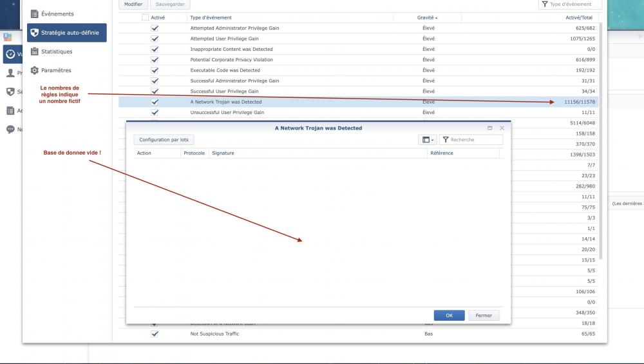Select the Stratégie auto-définie shield item
The image size is (644, 364).
point(66,32)
